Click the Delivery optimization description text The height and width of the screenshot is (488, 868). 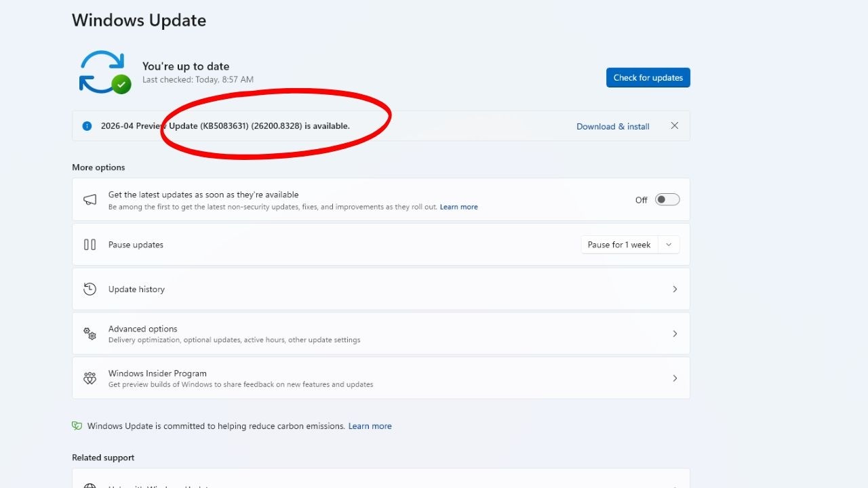pyautogui.click(x=234, y=340)
